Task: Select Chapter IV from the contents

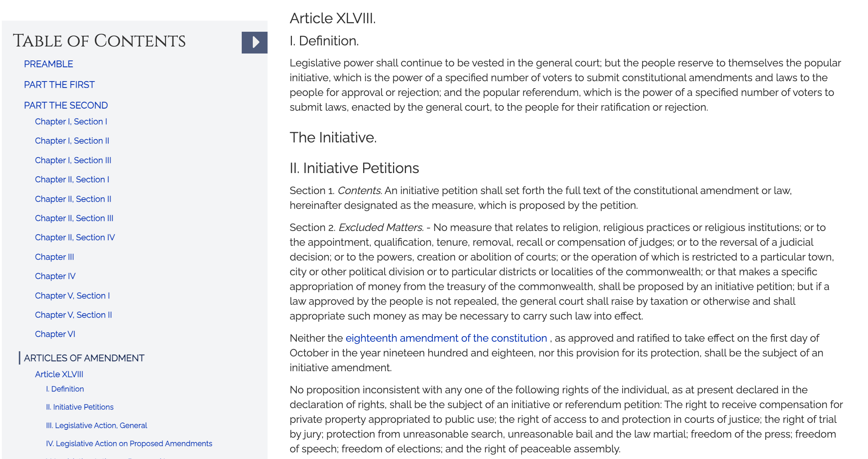Action: [x=55, y=276]
